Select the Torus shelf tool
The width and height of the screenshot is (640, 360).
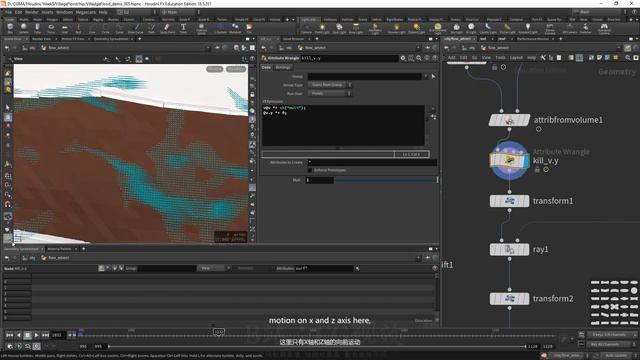[51, 28]
